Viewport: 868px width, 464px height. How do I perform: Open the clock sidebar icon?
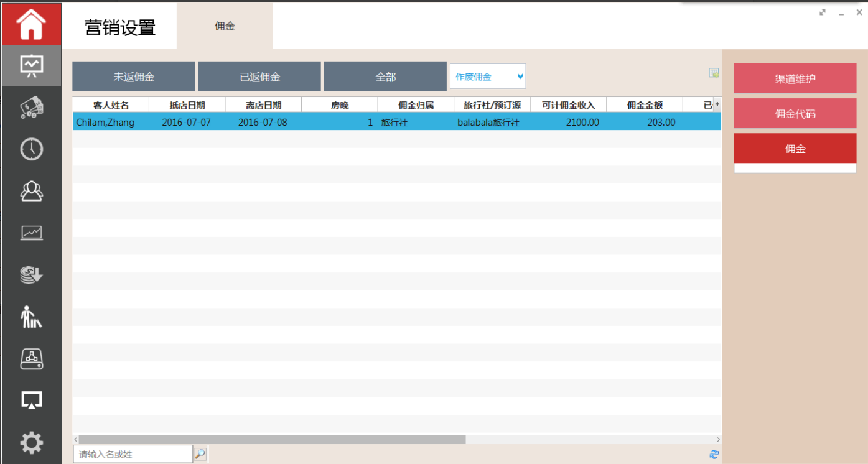pyautogui.click(x=31, y=149)
